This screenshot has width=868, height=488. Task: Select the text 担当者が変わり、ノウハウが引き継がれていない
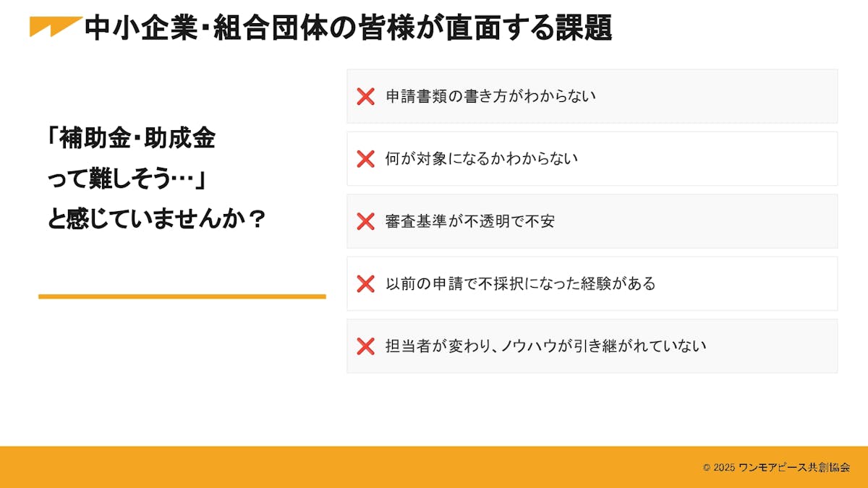(545, 346)
